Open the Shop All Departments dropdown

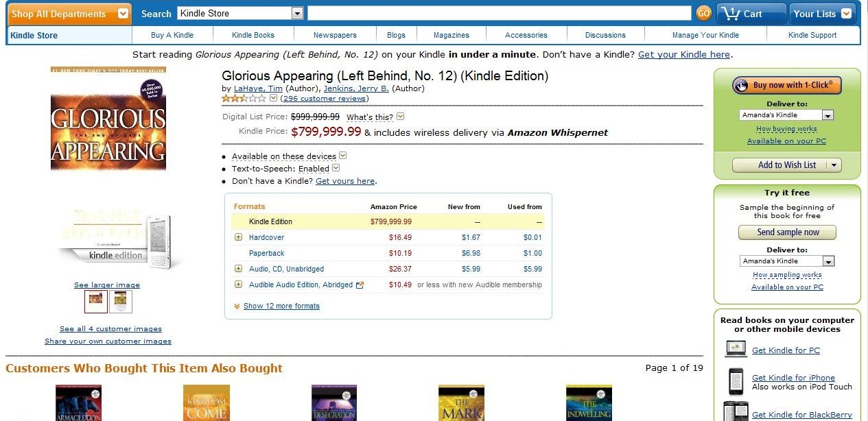point(124,14)
